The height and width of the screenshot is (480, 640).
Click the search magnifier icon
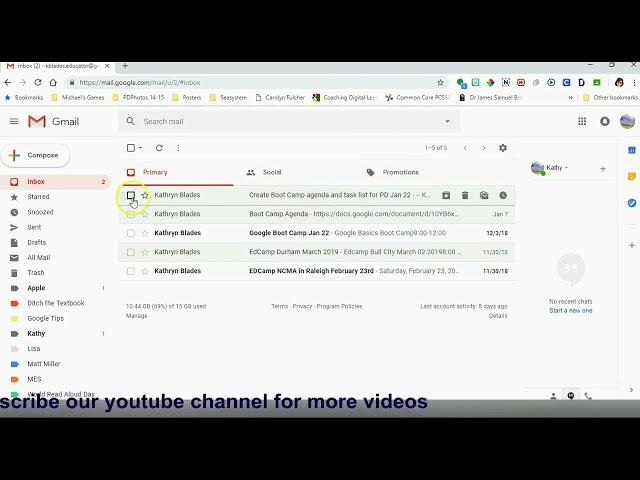[131, 121]
